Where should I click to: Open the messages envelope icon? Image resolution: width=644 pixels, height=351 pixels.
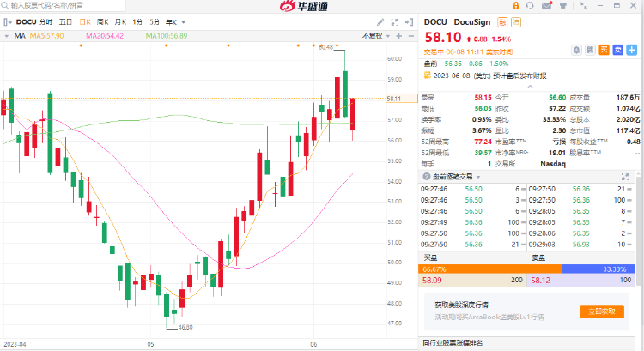[x=546, y=6]
